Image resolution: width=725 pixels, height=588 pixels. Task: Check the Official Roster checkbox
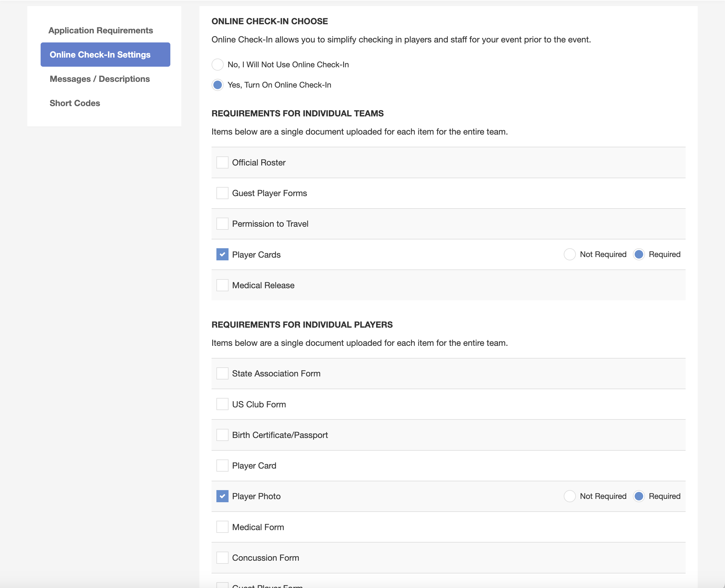[x=222, y=162]
